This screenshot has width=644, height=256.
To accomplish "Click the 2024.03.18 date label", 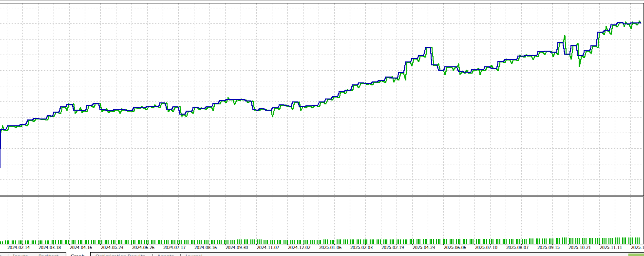I will pos(50,248).
